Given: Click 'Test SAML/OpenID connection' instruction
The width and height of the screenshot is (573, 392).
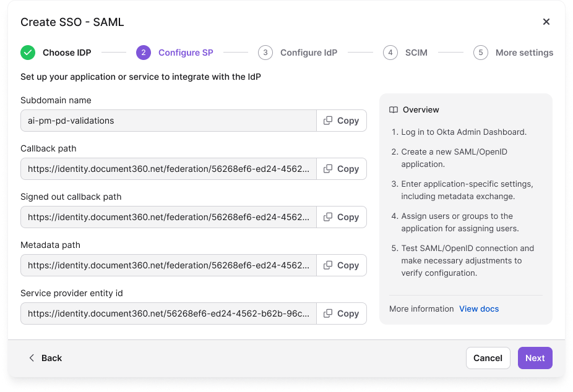Looking at the screenshot, I should click(467, 260).
